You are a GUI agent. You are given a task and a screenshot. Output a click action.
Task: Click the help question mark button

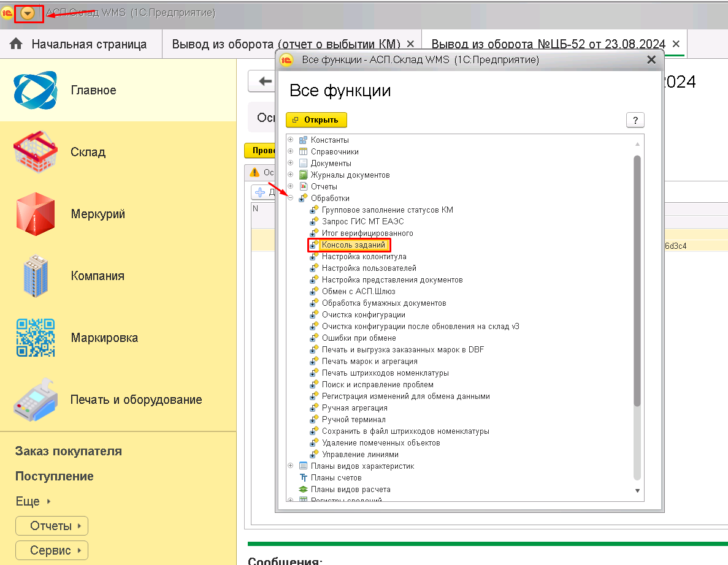tap(635, 120)
